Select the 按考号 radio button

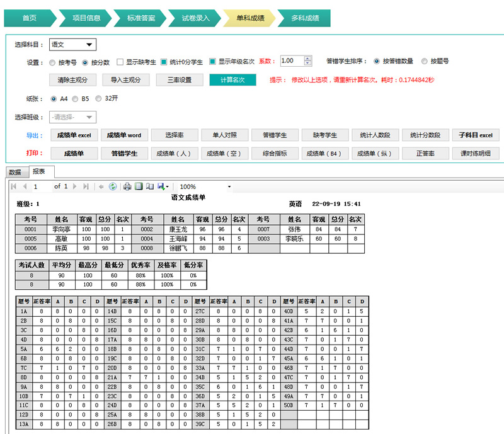pos(52,63)
